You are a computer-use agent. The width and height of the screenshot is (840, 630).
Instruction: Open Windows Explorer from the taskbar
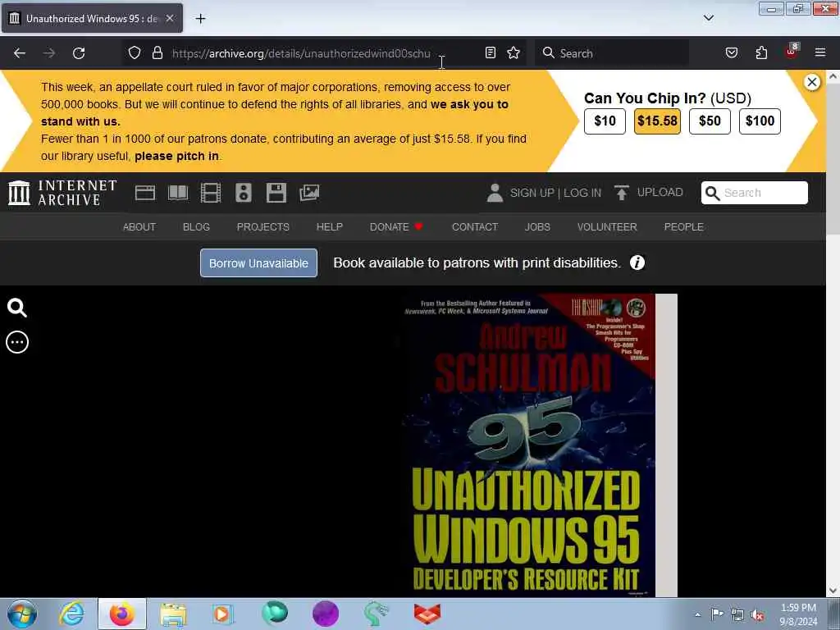pyautogui.click(x=172, y=614)
